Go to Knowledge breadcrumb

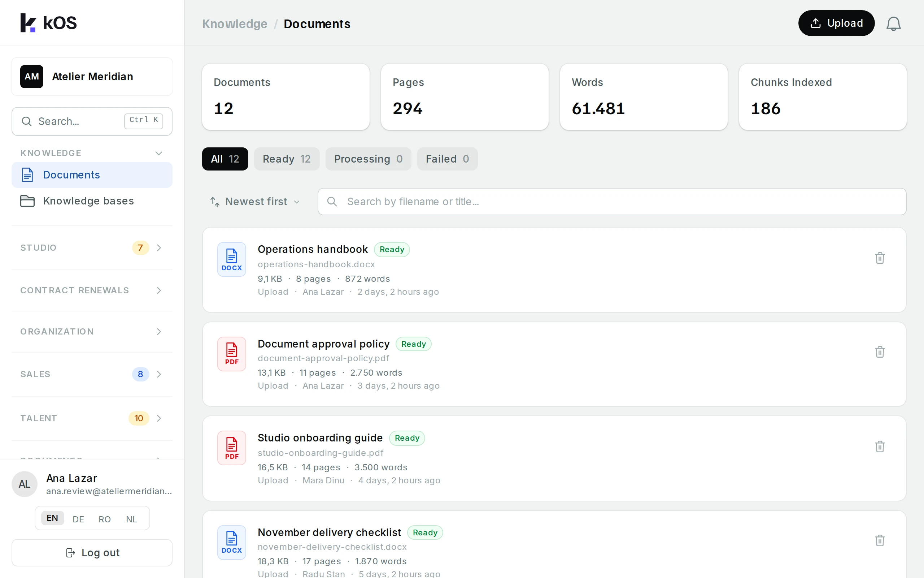click(235, 24)
